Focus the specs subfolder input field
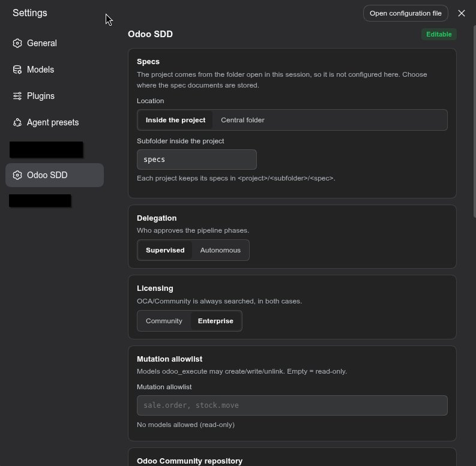Screen dimensions: 476x466 [x=197, y=160]
